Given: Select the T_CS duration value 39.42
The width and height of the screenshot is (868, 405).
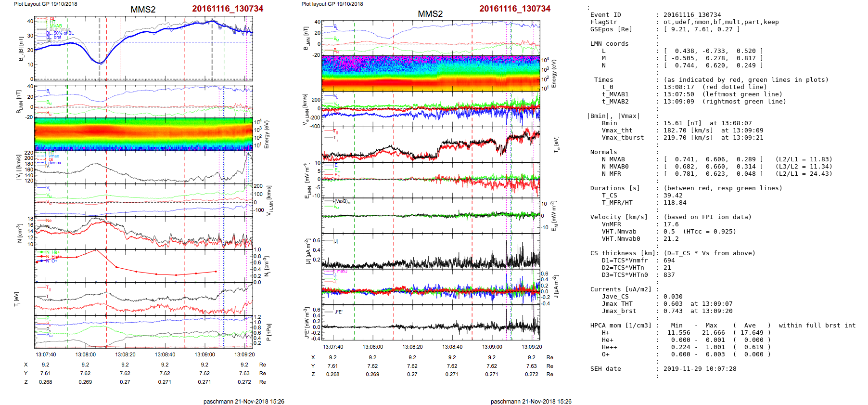Looking at the screenshot, I should pos(673,196).
